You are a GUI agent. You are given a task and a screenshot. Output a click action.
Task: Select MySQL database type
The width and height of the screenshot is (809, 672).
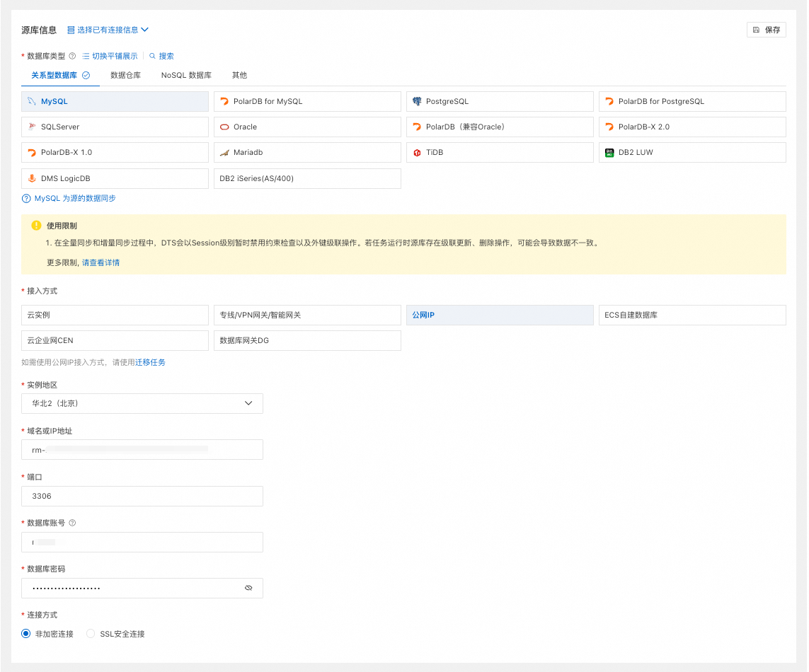click(115, 102)
